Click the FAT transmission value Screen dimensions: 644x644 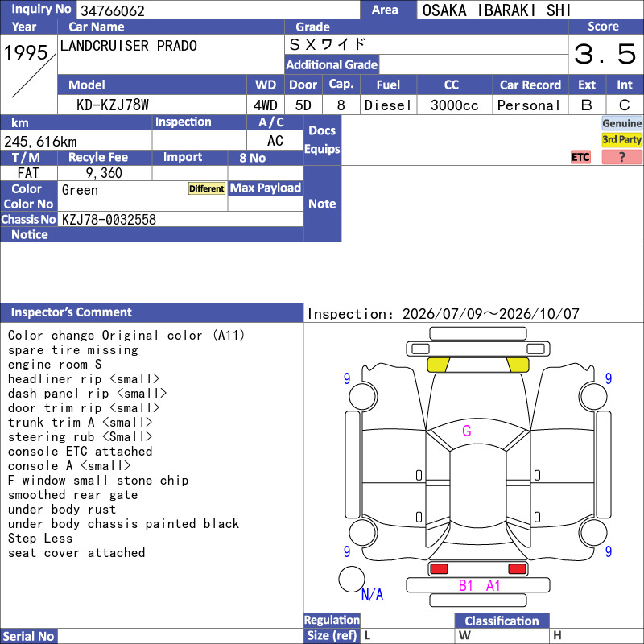click(28, 173)
